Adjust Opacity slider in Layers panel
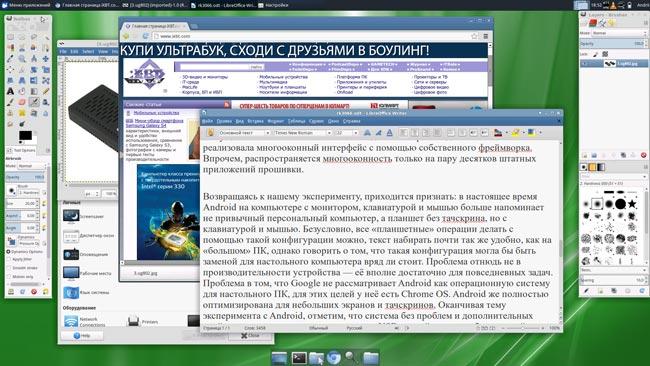Image resolution: width=650 pixels, height=366 pixels. point(614,43)
